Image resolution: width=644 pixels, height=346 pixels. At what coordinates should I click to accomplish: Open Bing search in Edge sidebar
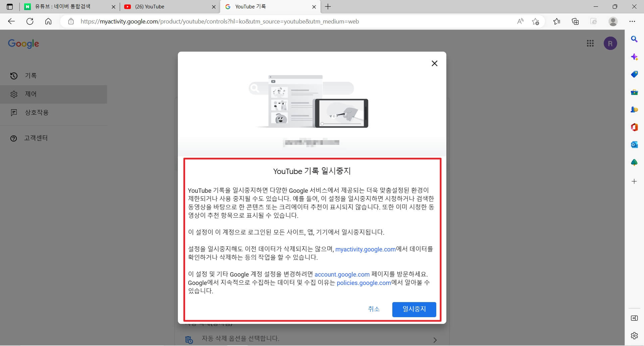tap(634, 39)
